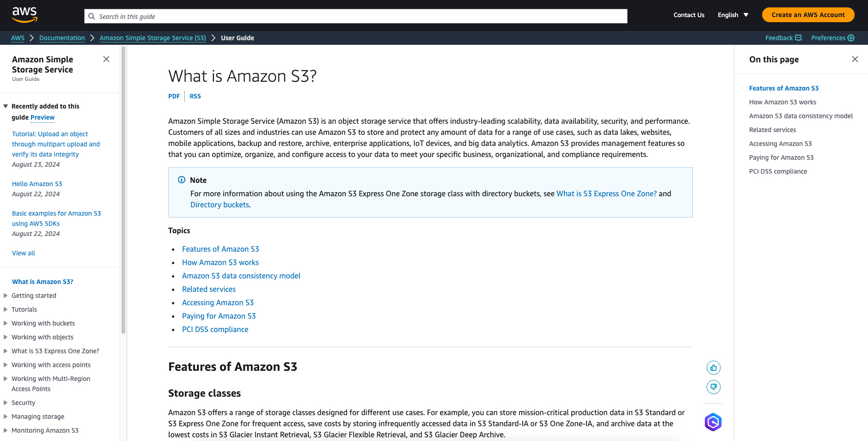Open the Directory buckets link in note

pyautogui.click(x=220, y=205)
